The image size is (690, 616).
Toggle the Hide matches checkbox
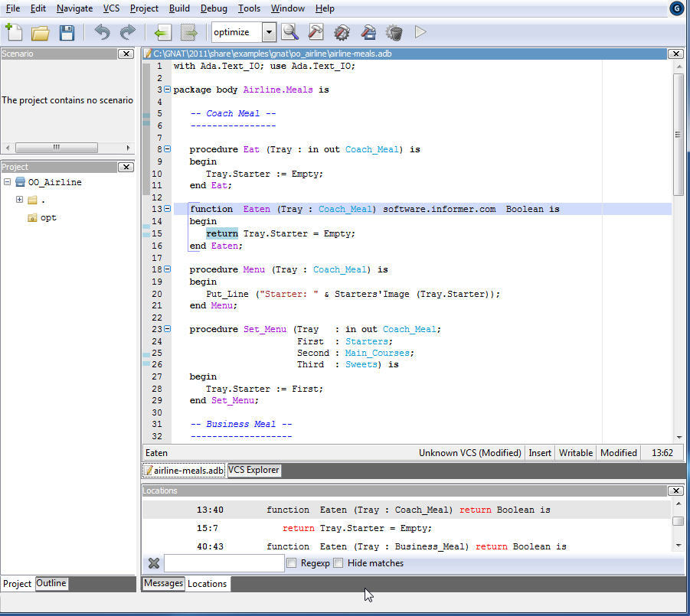point(338,563)
